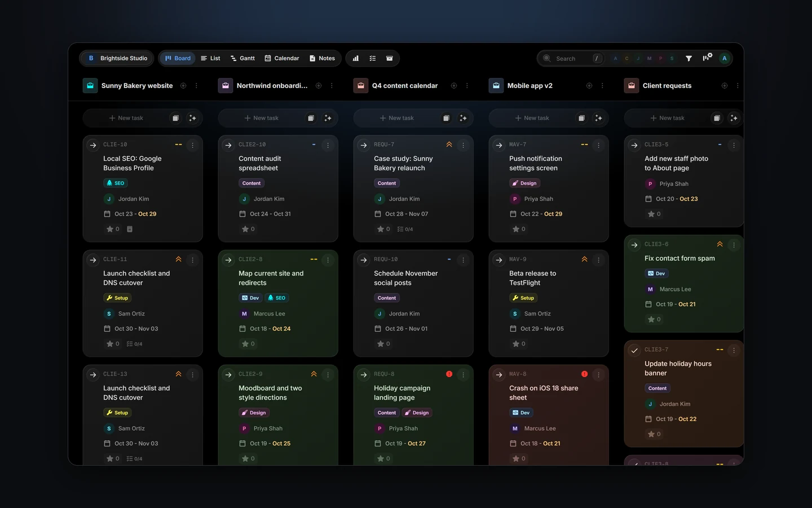Add New task in Sunny Bakery website column
812x508 pixels.
click(126, 118)
